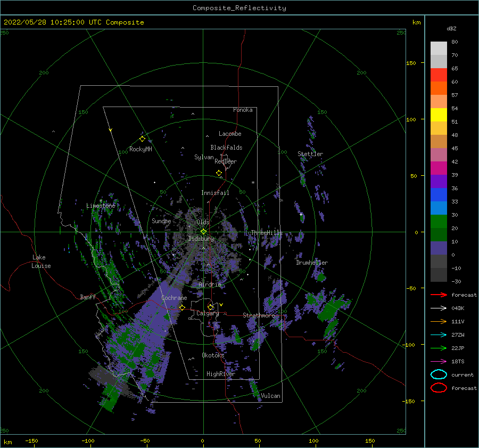Screen dimensions: 479x448
Task: Click the Strathmore city label
Action: pyautogui.click(x=259, y=315)
